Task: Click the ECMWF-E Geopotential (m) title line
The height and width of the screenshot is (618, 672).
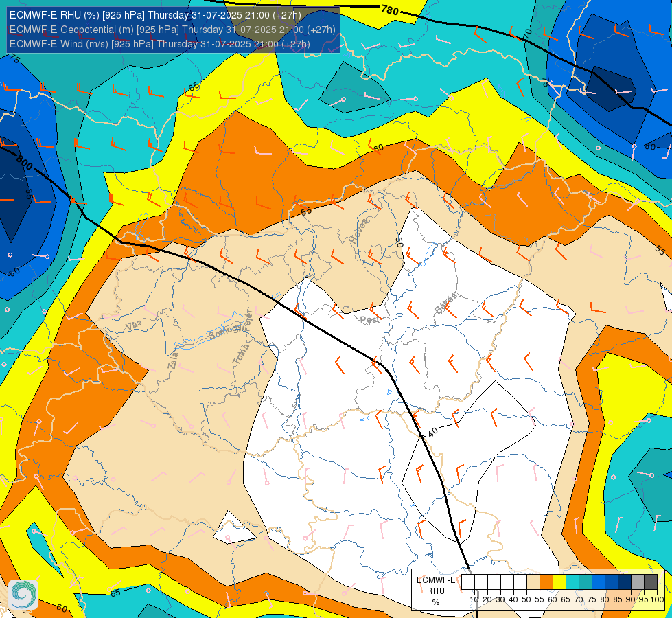Action: (172, 30)
